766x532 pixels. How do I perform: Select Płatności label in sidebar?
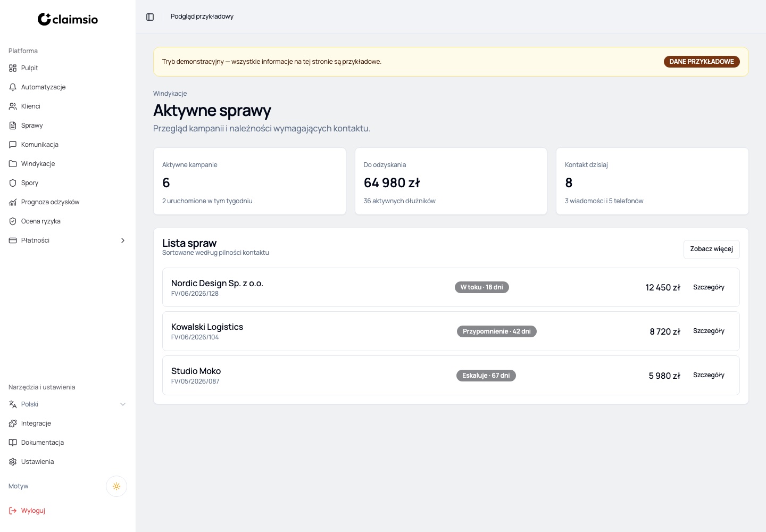click(x=35, y=240)
